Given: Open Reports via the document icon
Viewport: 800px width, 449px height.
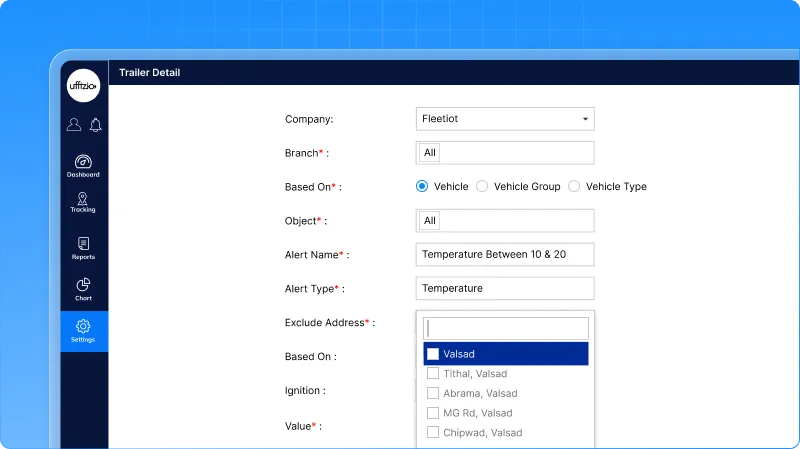Looking at the screenshot, I should click(x=83, y=247).
